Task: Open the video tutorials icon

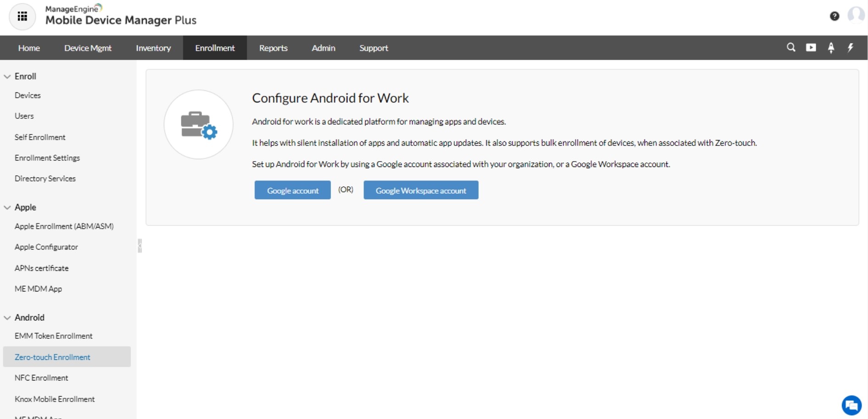Action: 811,47
